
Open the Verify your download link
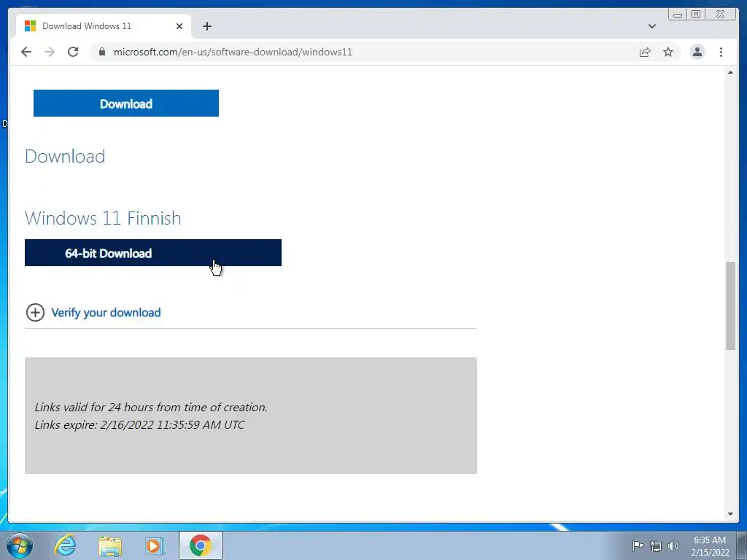pos(106,312)
